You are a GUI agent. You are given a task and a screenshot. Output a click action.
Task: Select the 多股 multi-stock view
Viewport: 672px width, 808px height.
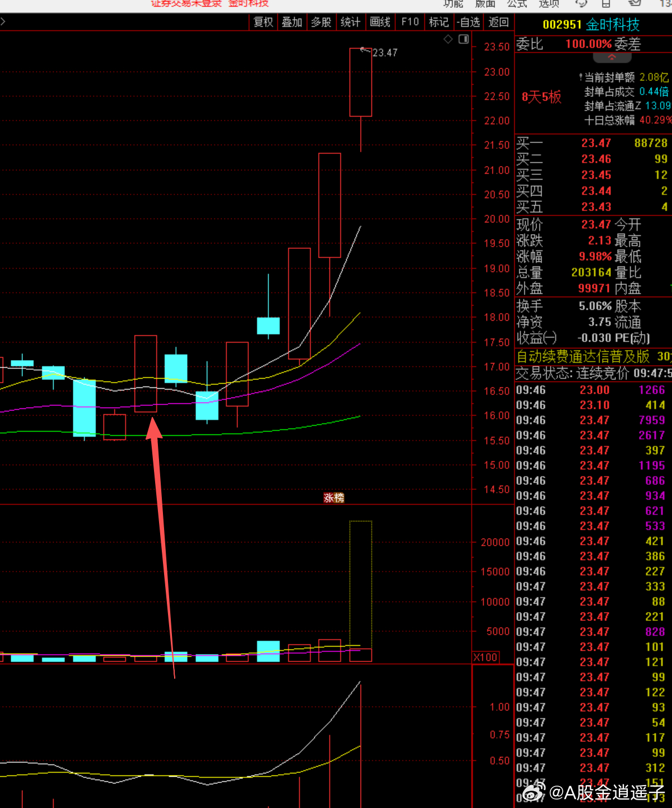pos(321,22)
